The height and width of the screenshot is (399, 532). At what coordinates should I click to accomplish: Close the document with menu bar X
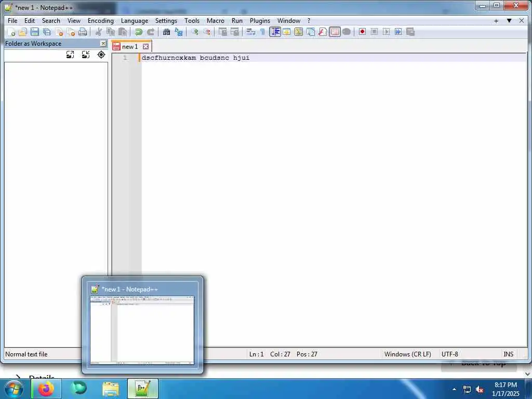[x=522, y=21]
